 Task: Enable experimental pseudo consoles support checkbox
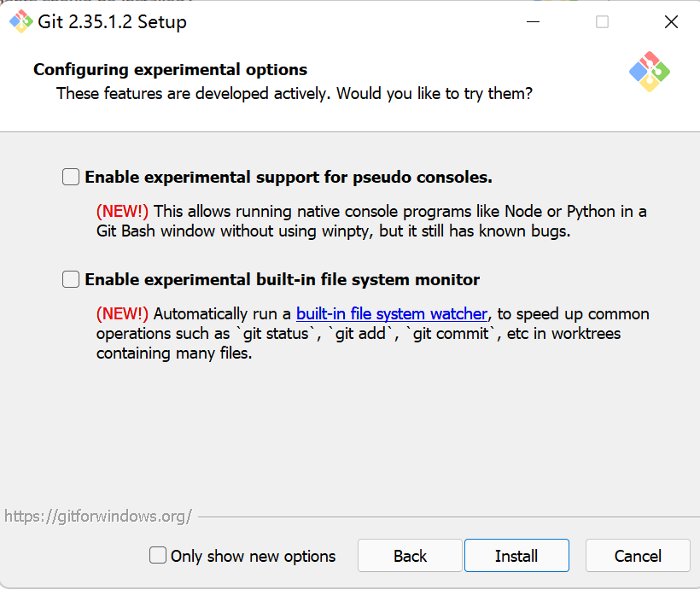pos(71,178)
